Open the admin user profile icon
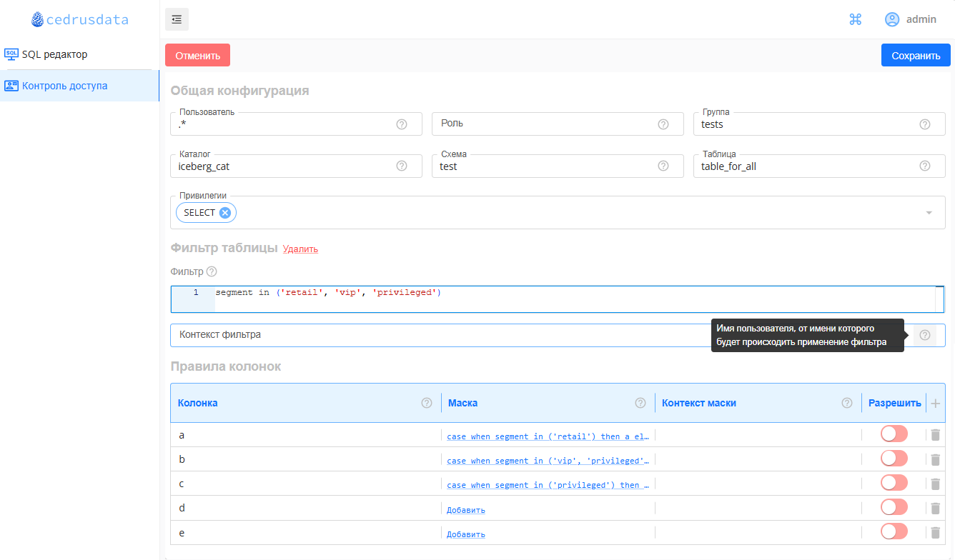The image size is (955, 560). click(x=892, y=19)
